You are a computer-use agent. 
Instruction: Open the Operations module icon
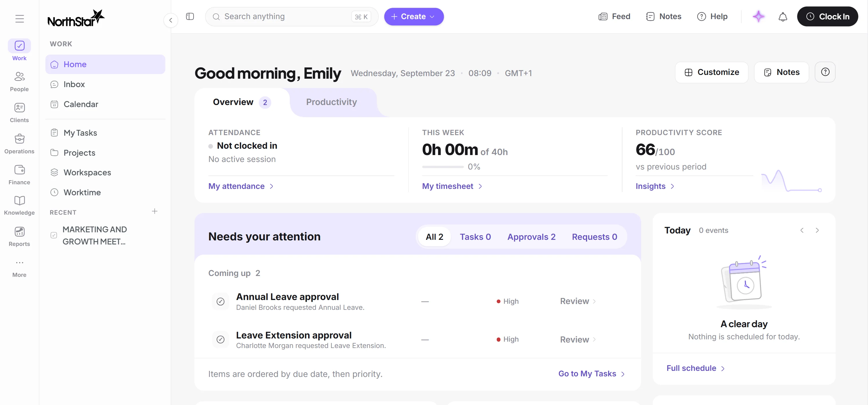[x=20, y=139]
